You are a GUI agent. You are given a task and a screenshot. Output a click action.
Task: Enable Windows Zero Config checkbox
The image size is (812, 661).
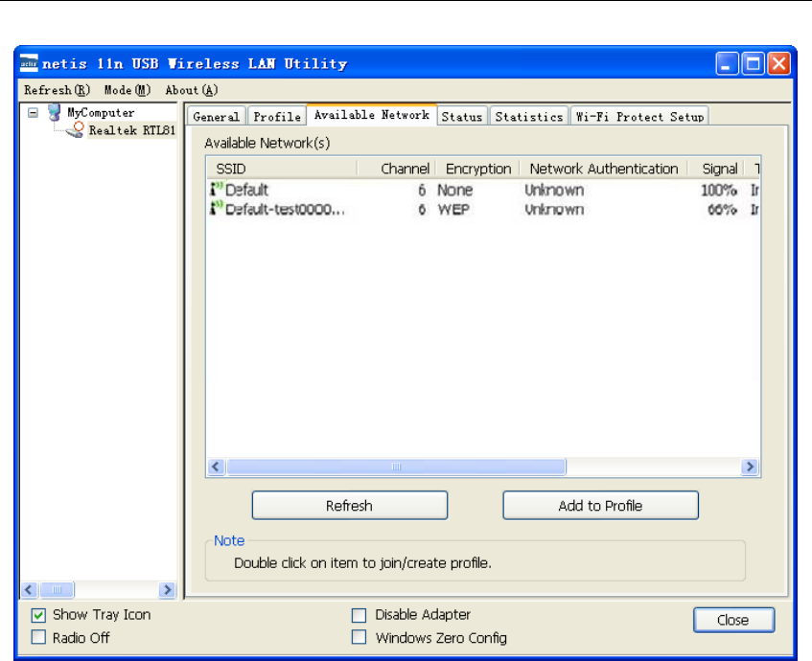(359, 637)
